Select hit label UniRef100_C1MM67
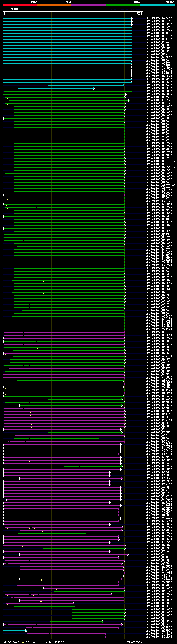Viewport: 177px width, 644px height. point(159,433)
